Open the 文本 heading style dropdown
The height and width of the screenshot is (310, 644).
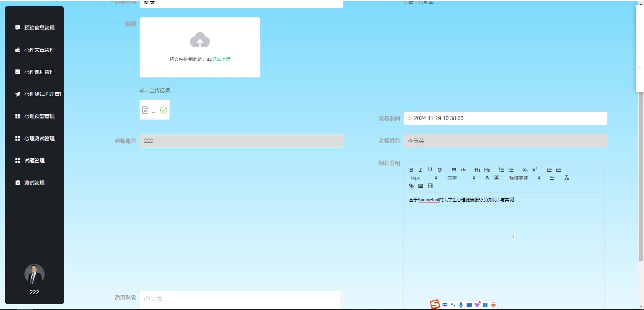[461, 178]
